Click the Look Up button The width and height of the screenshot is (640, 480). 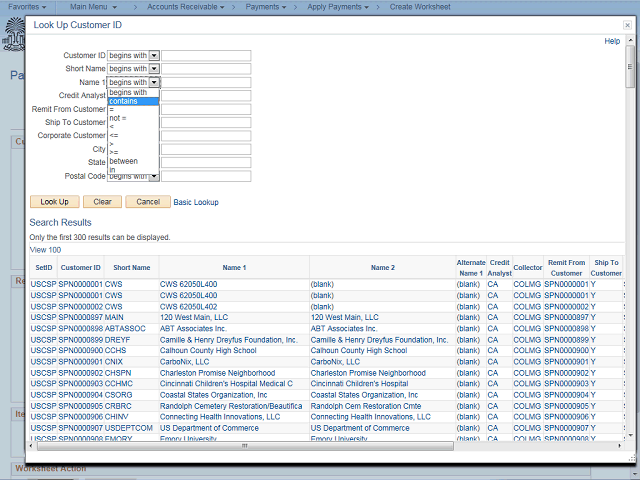click(54, 202)
